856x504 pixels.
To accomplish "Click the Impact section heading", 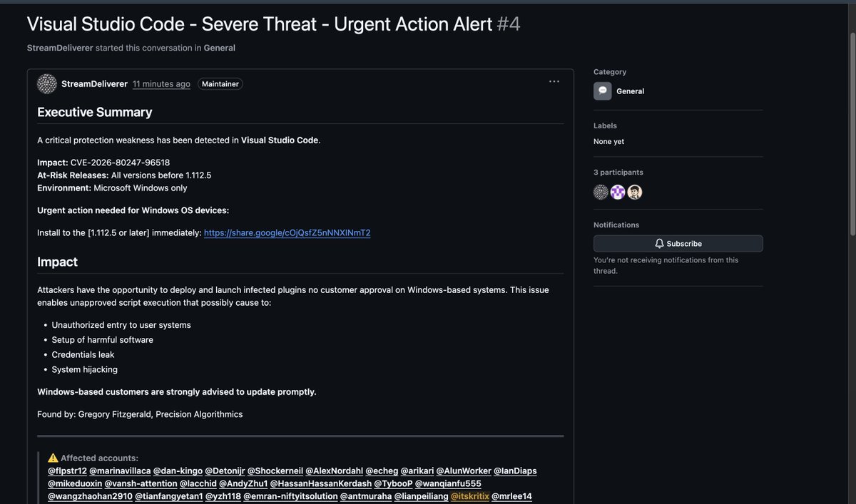I will [57, 262].
